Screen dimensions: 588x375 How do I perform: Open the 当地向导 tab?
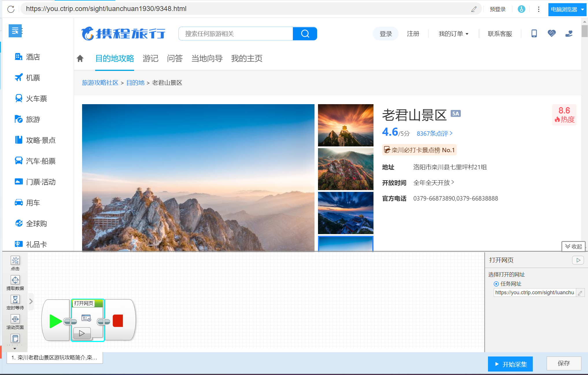[x=207, y=59]
